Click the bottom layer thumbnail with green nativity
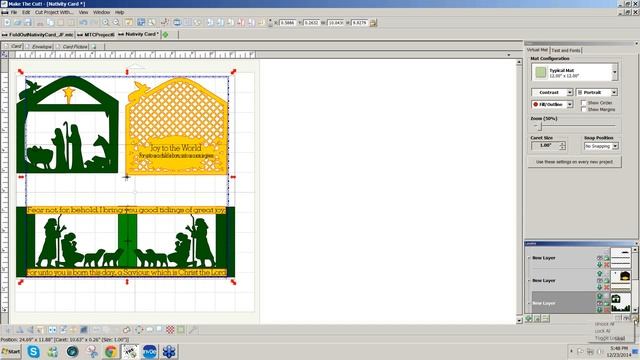Viewport: 640px width, 360px height. [x=620, y=303]
